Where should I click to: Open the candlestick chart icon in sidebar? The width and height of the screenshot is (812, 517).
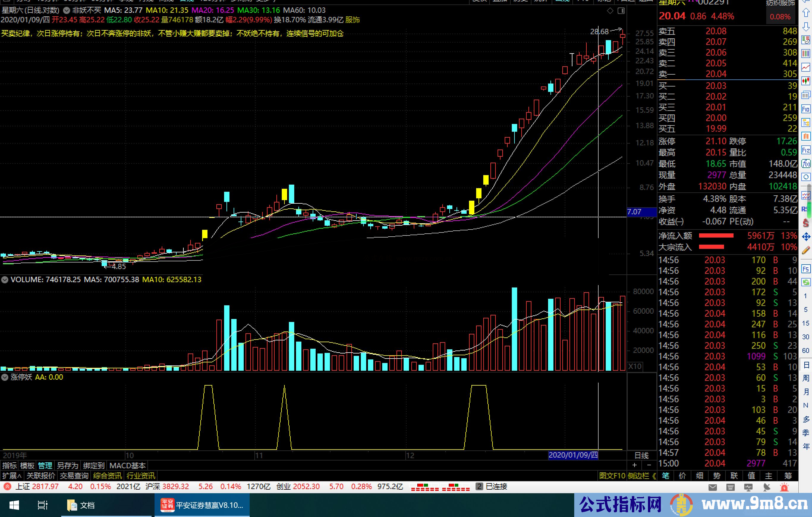tap(805, 81)
